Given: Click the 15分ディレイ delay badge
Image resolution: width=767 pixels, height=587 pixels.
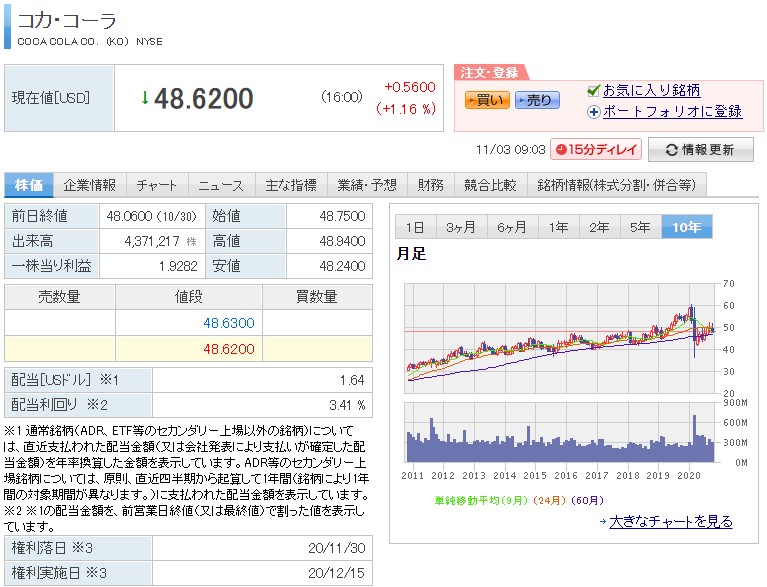Looking at the screenshot, I should point(596,149).
